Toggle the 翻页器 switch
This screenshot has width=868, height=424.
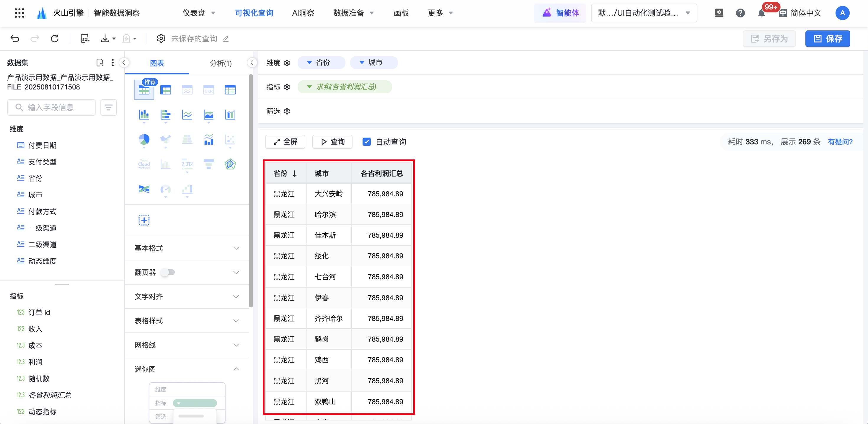tap(168, 272)
